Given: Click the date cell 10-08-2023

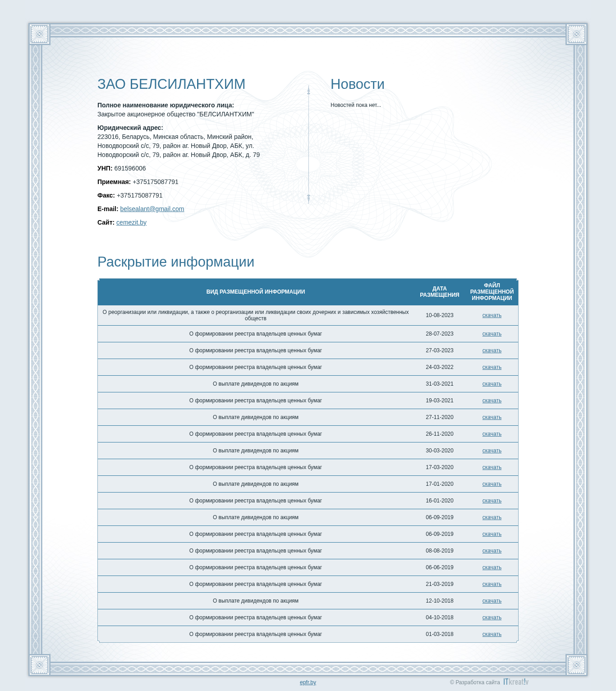Looking at the screenshot, I should [x=440, y=315].
